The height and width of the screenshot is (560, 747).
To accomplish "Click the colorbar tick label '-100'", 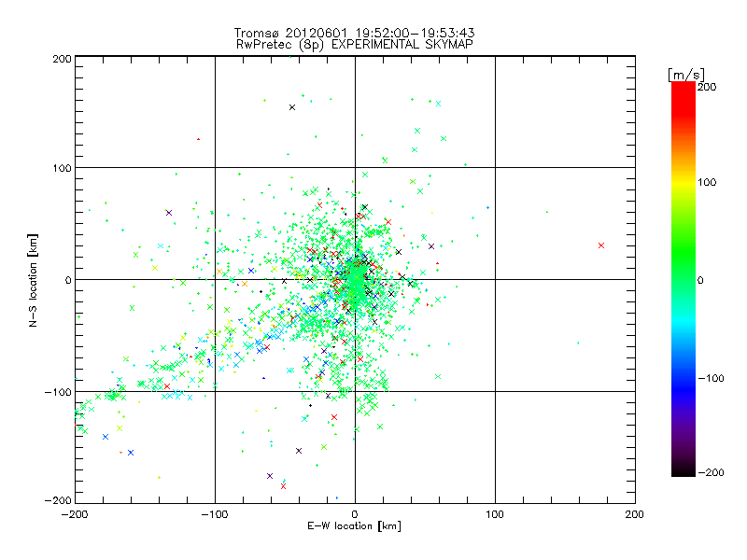I will pyautogui.click(x=711, y=378).
